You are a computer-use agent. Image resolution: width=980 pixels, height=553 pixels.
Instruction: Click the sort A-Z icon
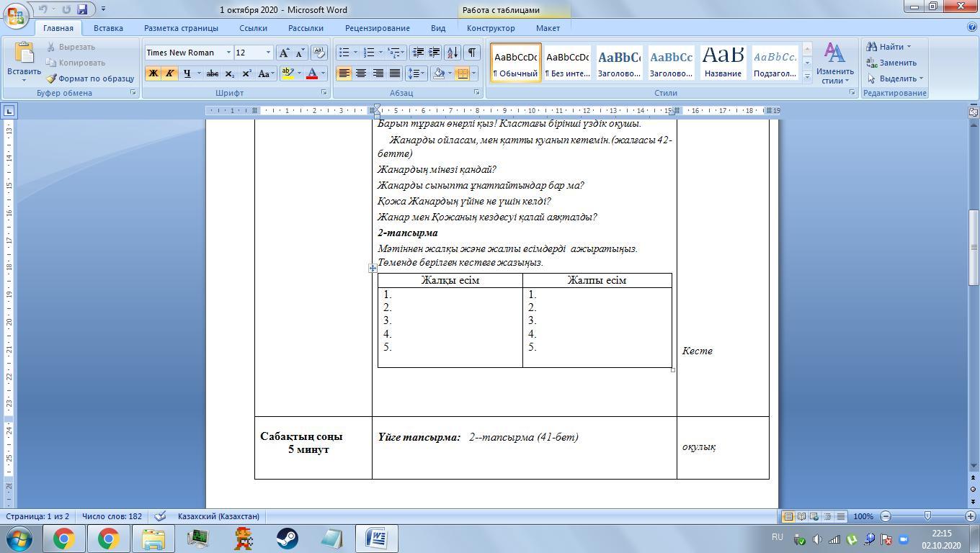453,53
